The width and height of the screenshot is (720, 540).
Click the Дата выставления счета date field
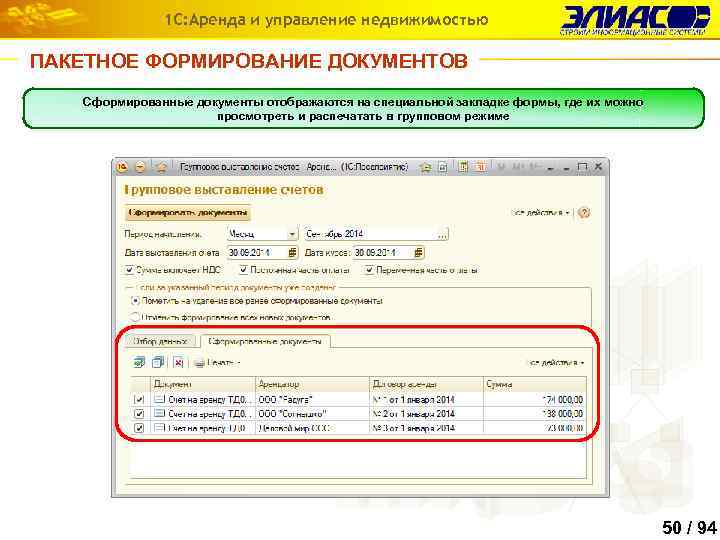tap(257, 253)
